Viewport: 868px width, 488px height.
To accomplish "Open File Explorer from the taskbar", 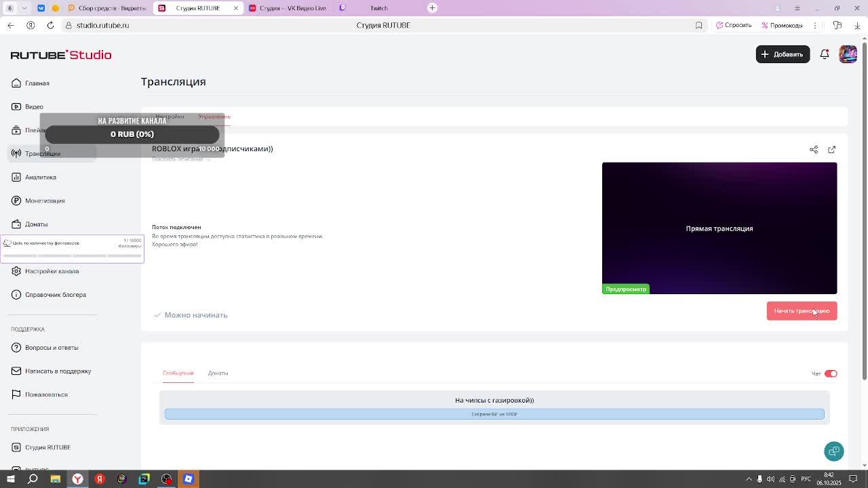I will (x=55, y=479).
